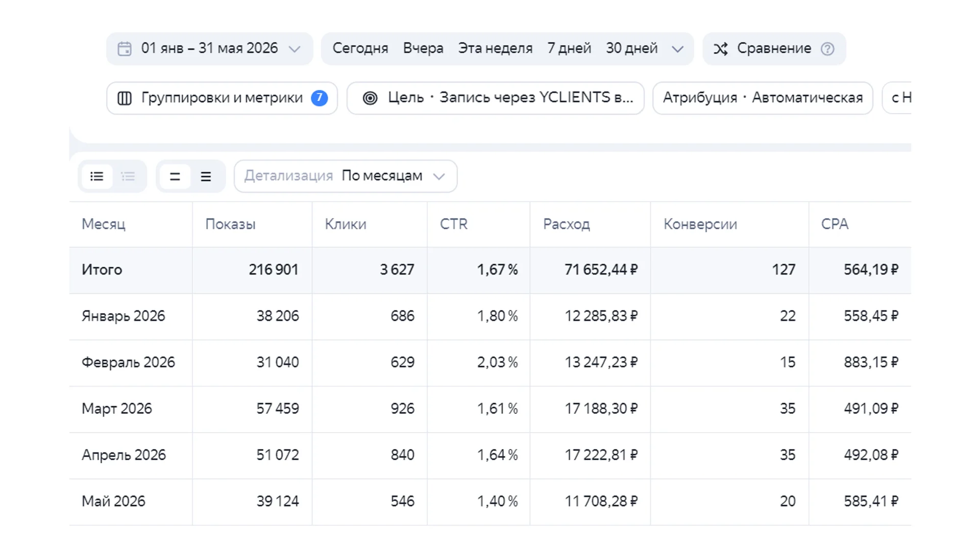Click the Итого row label

[x=102, y=270]
